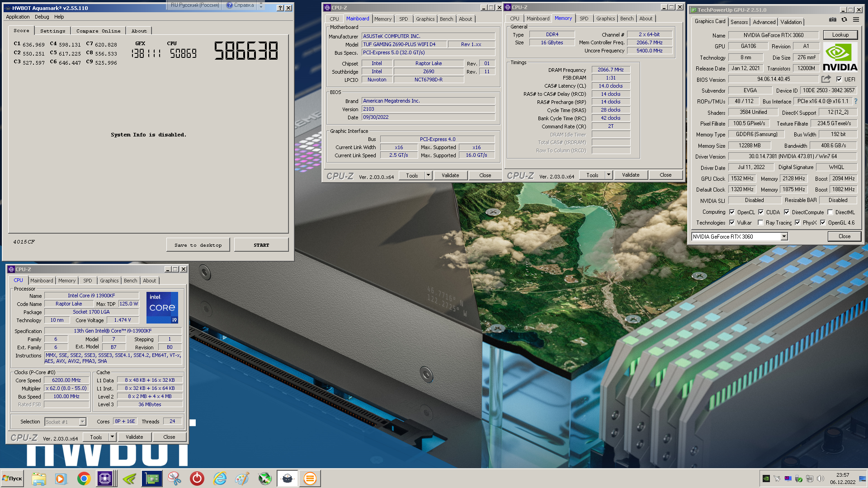Click the GPU-Z taskbar icon
Screen dimensions: 868x488
point(152,479)
